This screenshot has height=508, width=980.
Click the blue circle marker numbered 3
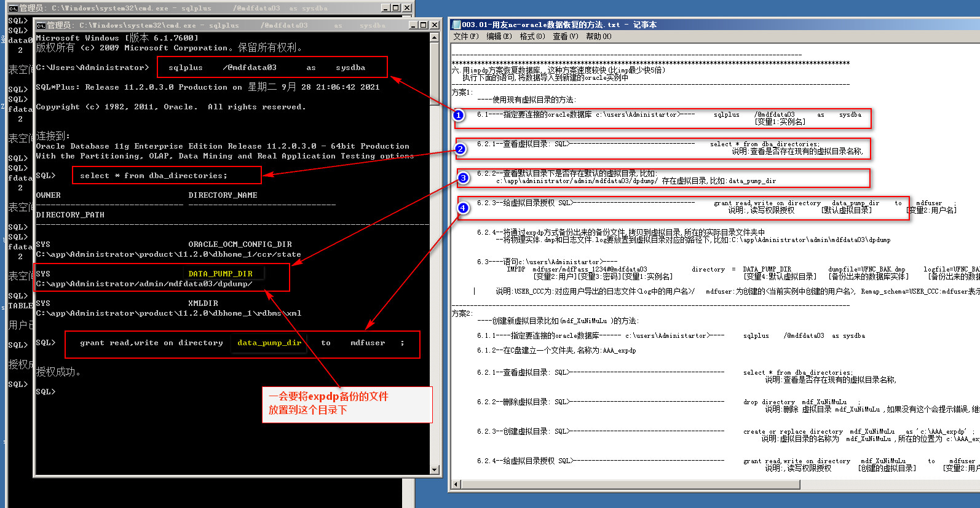[463, 178]
